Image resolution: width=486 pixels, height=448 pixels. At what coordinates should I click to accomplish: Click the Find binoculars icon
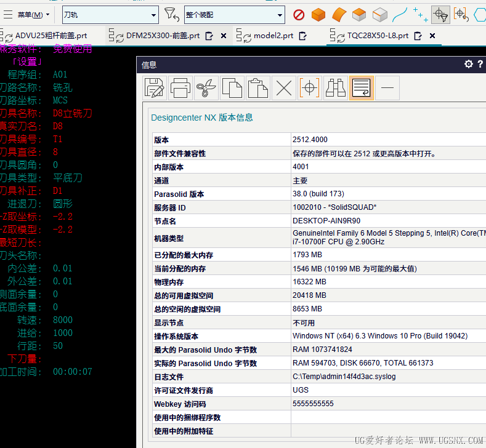click(336, 88)
